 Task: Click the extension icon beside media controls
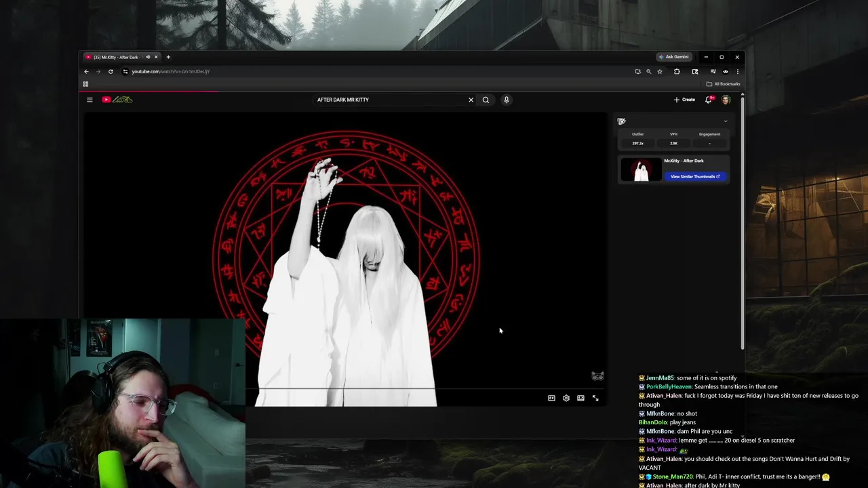coord(726,71)
